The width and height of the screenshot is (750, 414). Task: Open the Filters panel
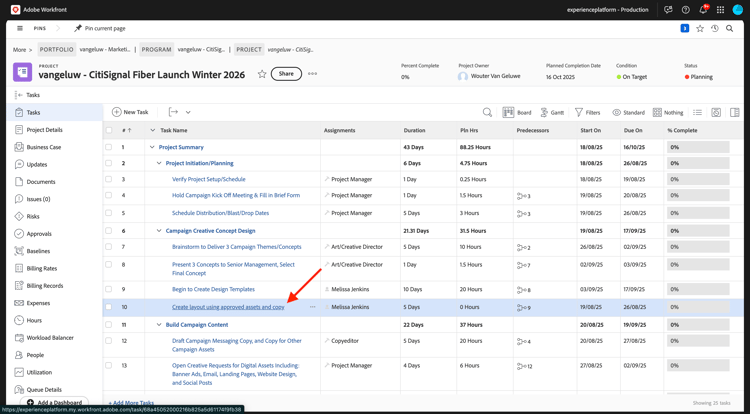587,113
